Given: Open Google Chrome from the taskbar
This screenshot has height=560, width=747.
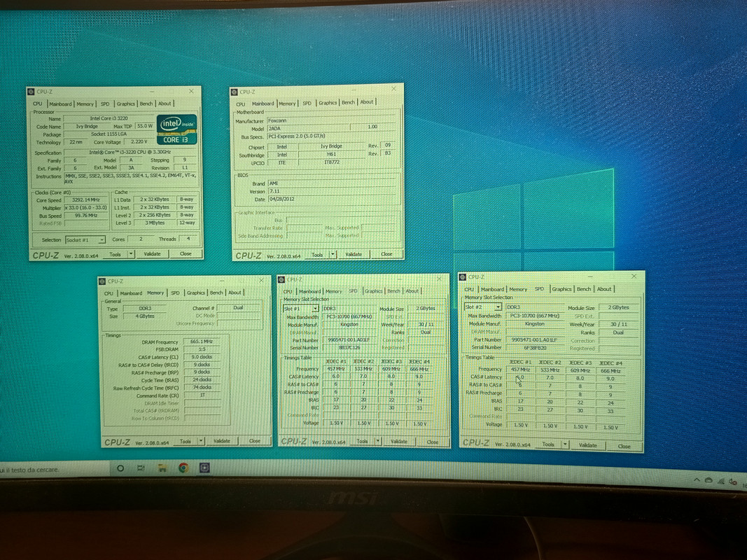Looking at the screenshot, I should coord(183,468).
